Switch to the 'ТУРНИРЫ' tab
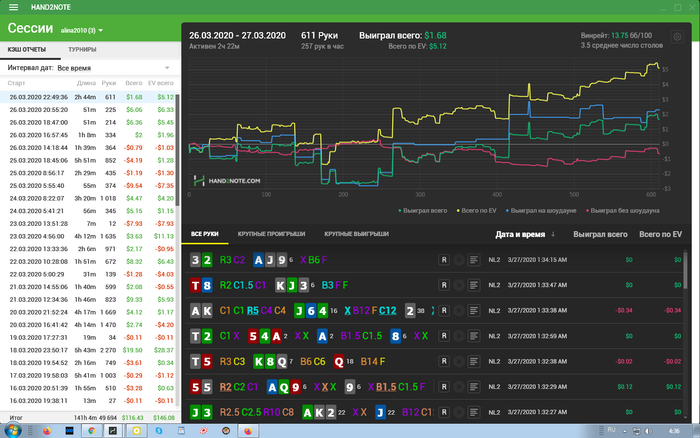700x438 pixels. coord(82,50)
